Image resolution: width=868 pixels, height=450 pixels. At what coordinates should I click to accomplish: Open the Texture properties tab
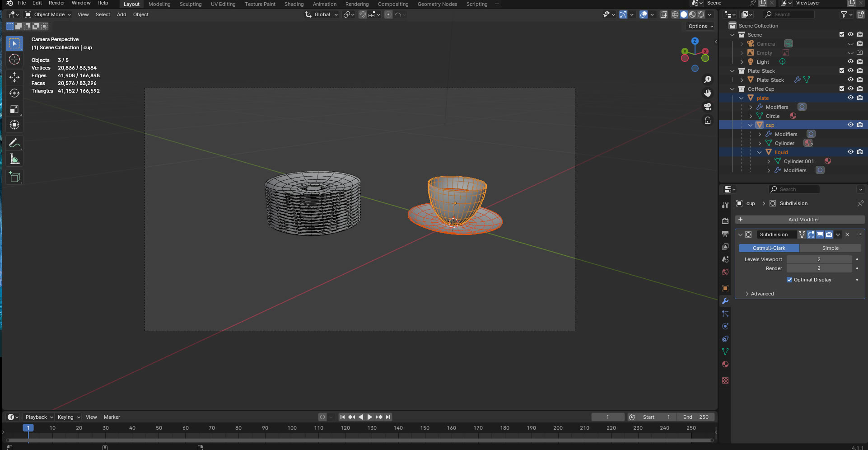pos(725,380)
